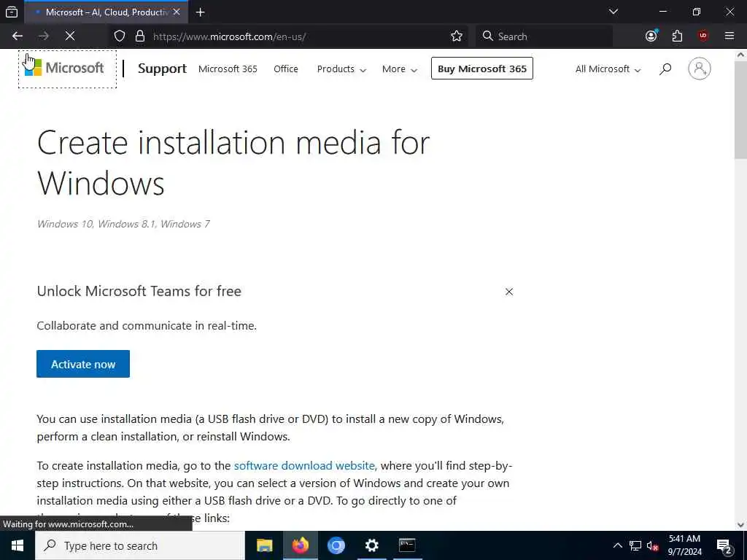The height and width of the screenshot is (560, 747).
Task: Click the forward navigation arrow
Action: coord(44,36)
